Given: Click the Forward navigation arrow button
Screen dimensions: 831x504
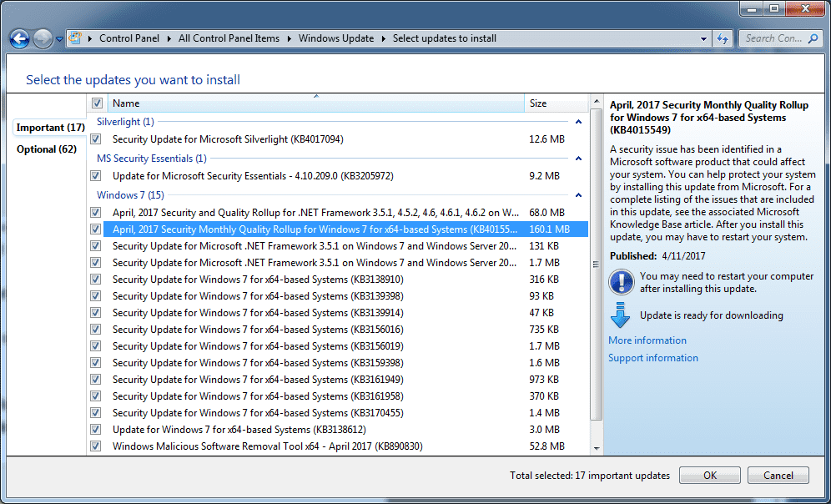Looking at the screenshot, I should click(x=43, y=38).
